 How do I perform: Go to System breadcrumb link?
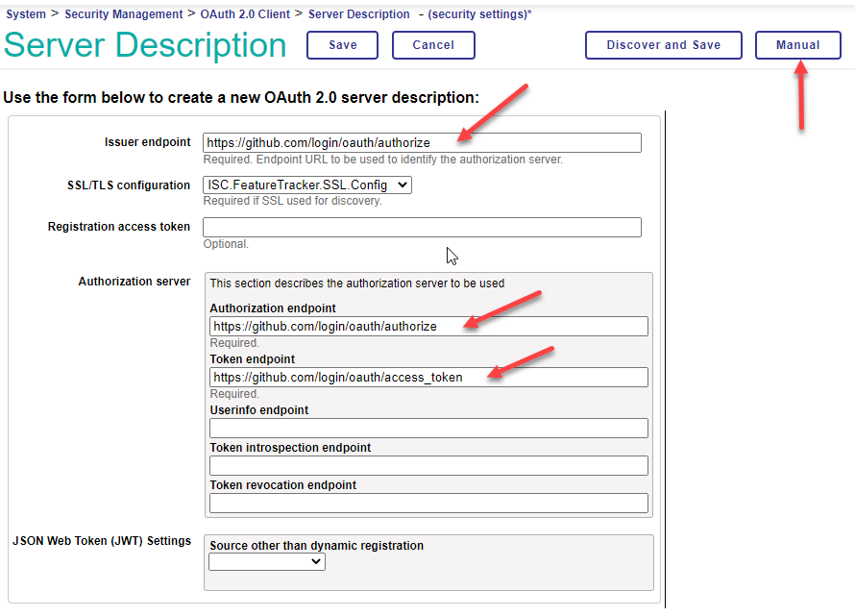click(x=26, y=14)
